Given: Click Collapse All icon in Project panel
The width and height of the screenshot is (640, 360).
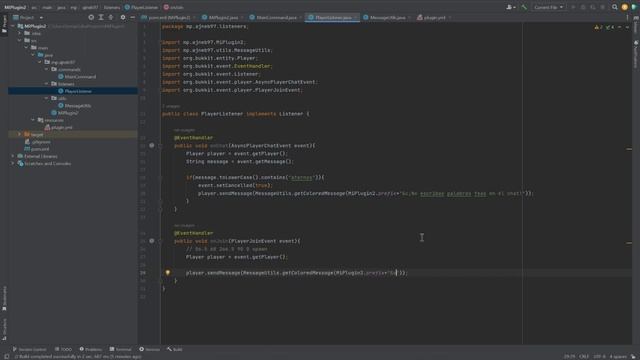Looking at the screenshot, I should [111, 18].
